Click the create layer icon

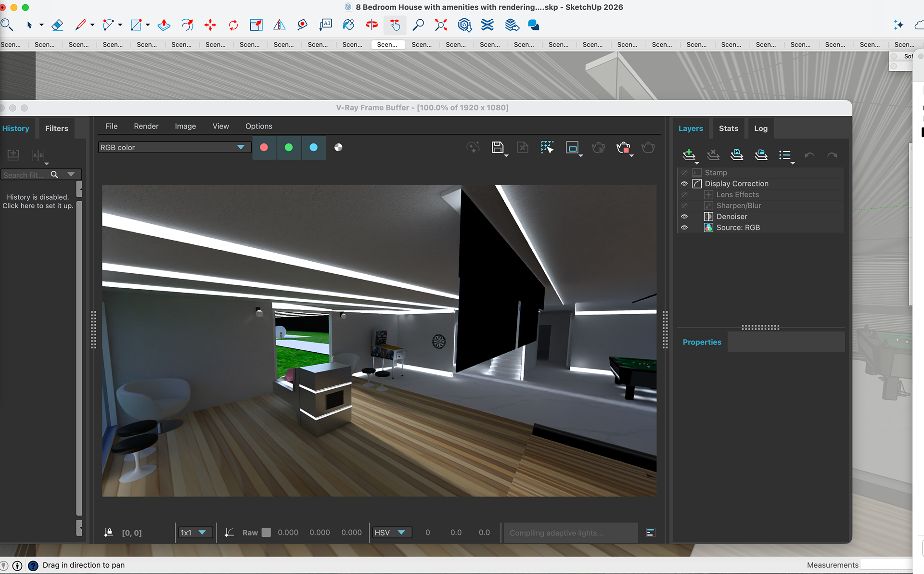tap(689, 154)
